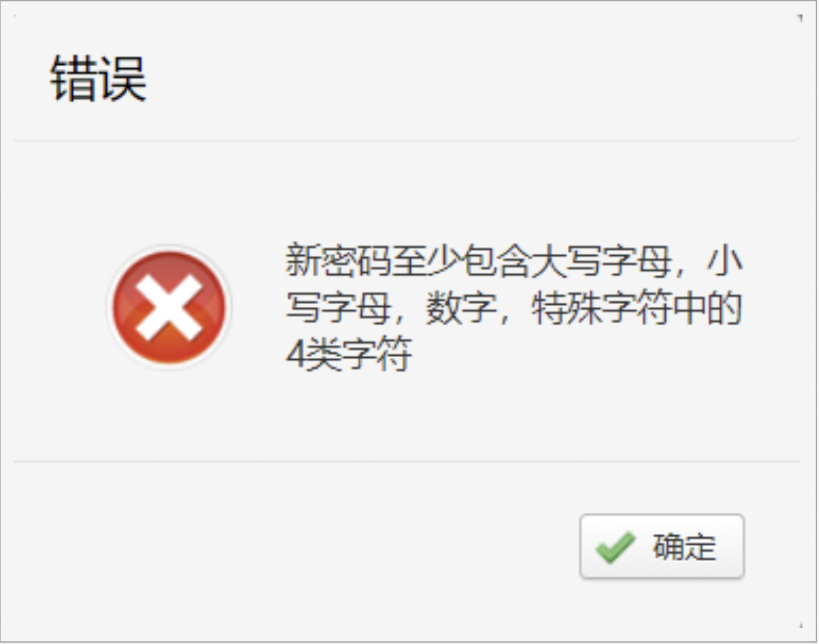This screenshot has width=819, height=644.
Task: Click the 4类字符 text line
Action: (349, 354)
